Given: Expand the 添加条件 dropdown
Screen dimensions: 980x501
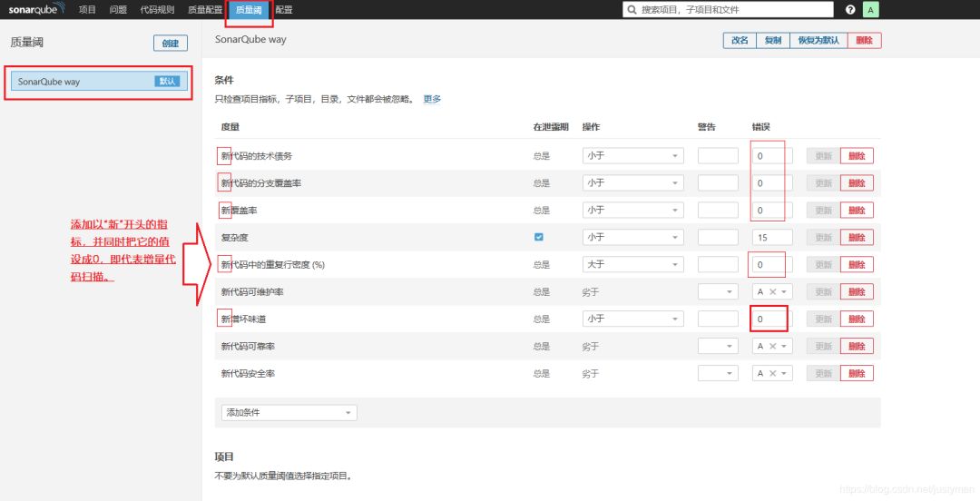Looking at the screenshot, I should pyautogui.click(x=289, y=413).
